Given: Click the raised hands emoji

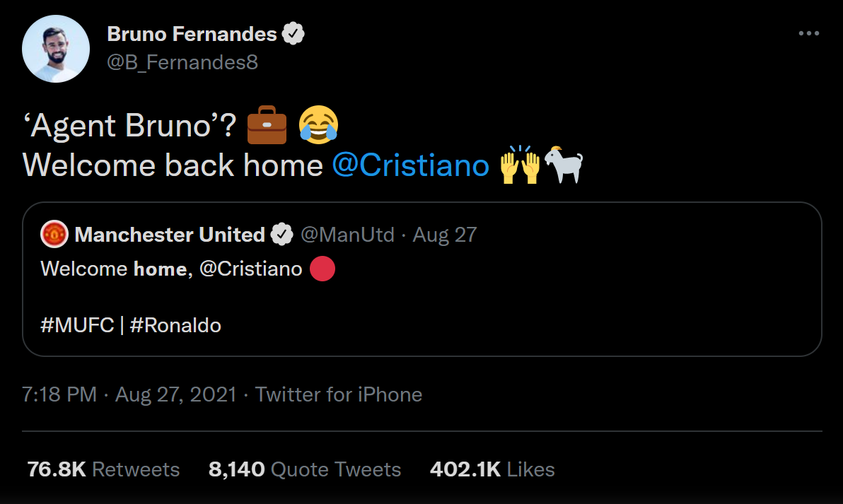Looking at the screenshot, I should (520, 165).
